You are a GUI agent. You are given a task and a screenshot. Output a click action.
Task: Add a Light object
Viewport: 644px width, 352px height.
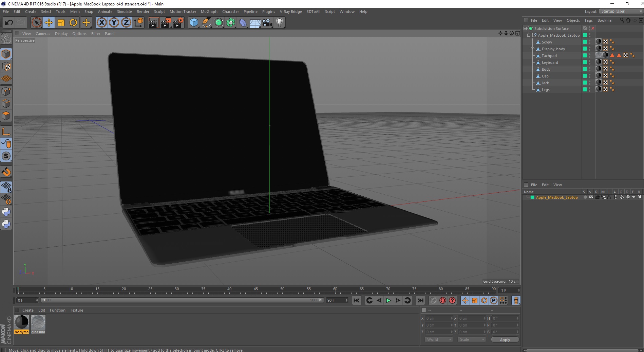pyautogui.click(x=280, y=23)
